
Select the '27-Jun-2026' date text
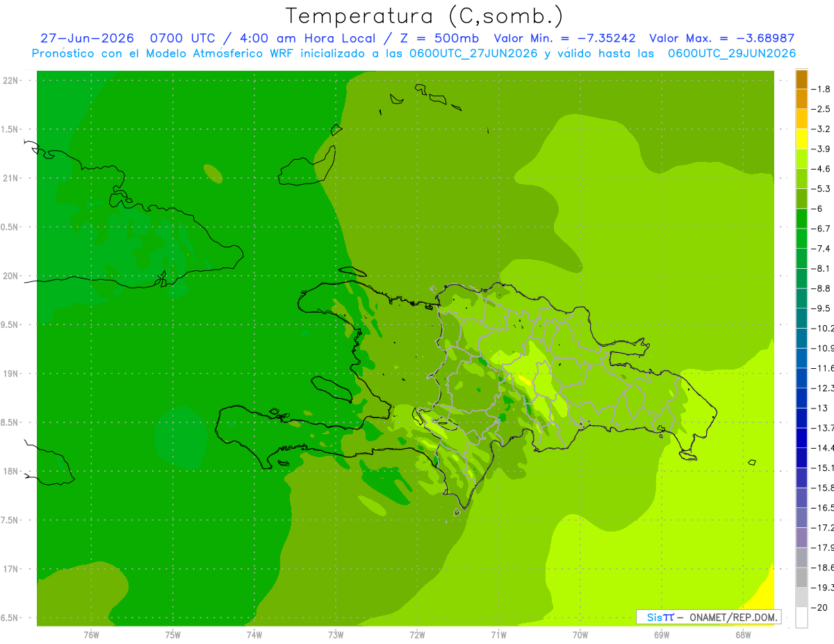(87, 38)
